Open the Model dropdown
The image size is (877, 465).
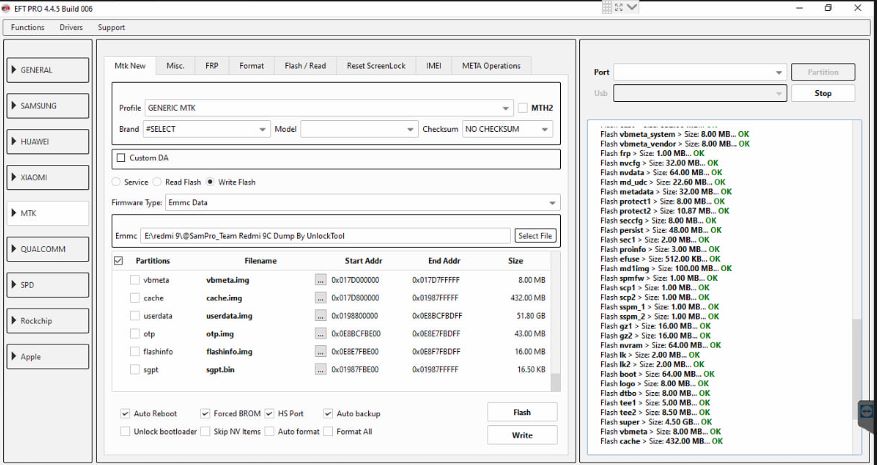click(359, 129)
